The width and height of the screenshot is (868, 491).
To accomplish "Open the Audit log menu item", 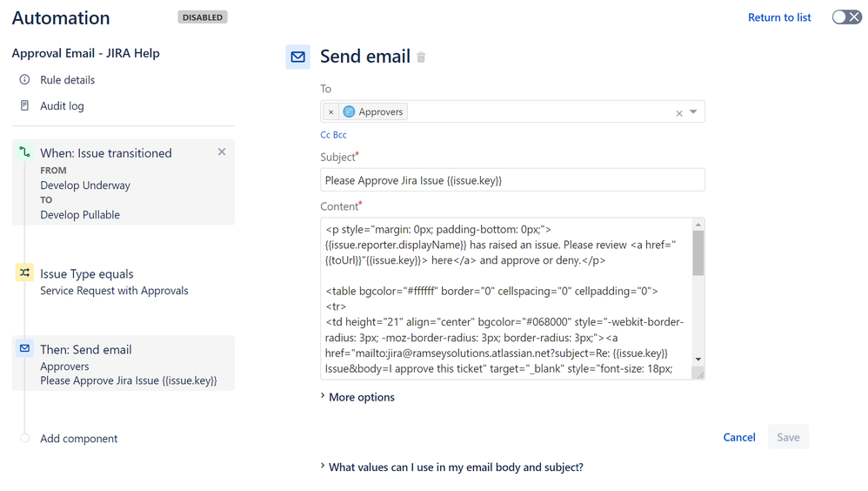I will point(62,106).
